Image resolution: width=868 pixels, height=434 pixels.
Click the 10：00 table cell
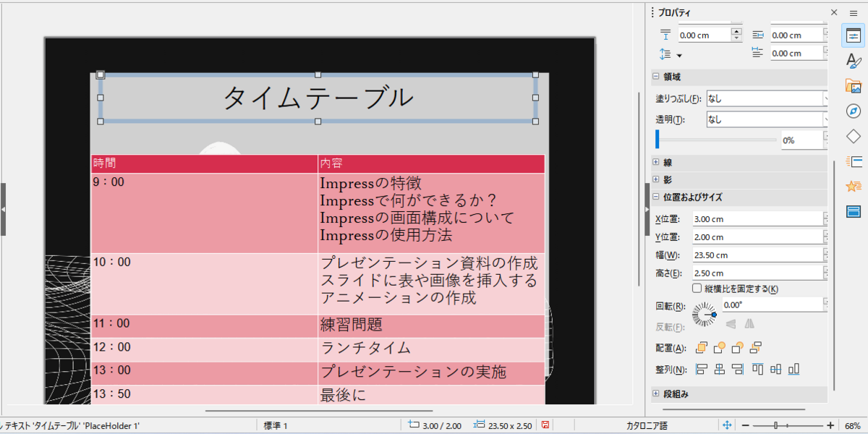pos(204,284)
